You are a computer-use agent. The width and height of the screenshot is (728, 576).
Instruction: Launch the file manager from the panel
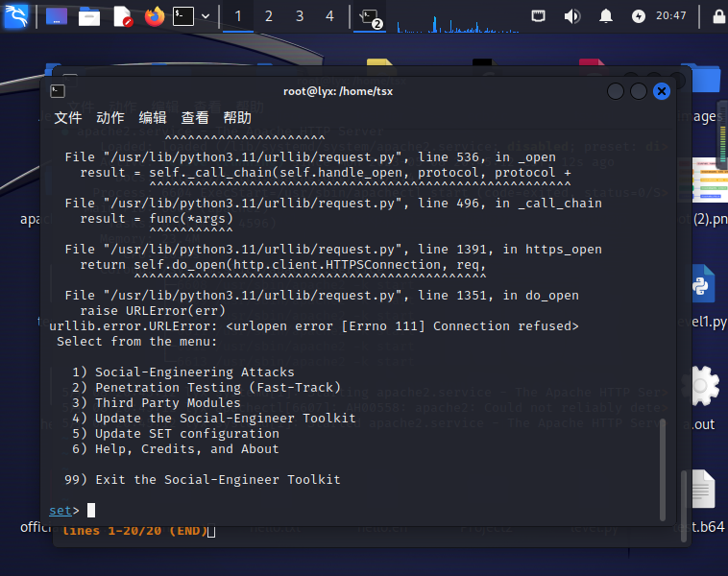(89, 16)
